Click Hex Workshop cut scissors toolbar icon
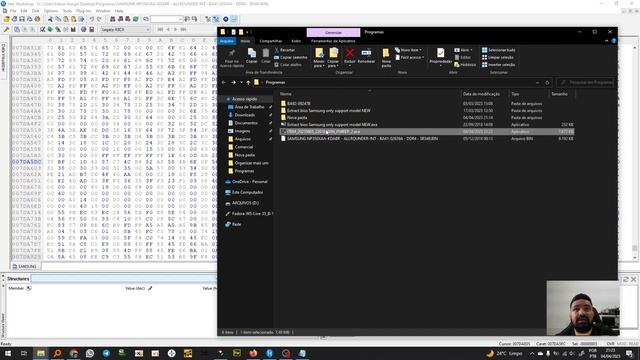This screenshot has width=640, height=360. click(x=50, y=19)
